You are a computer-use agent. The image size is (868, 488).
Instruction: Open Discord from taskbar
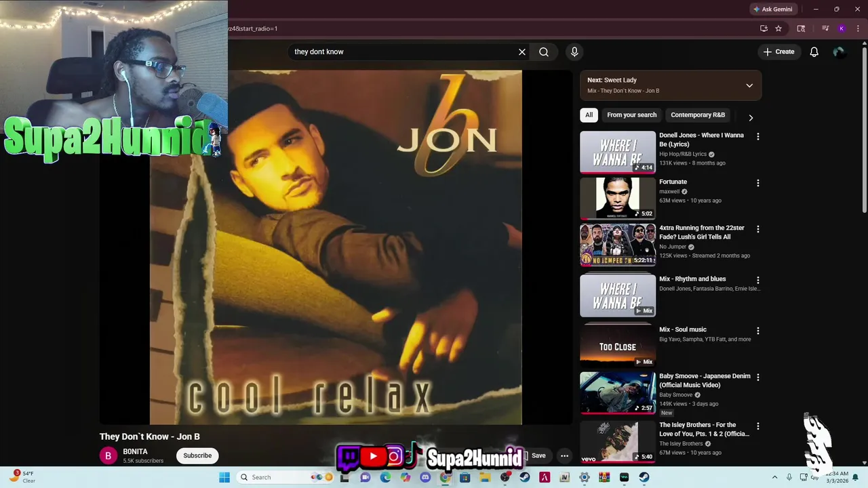coord(425,477)
